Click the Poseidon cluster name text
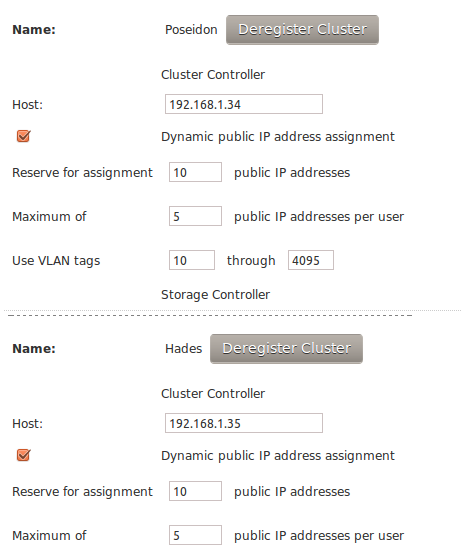Screen dimensions: 461x550 [191, 30]
